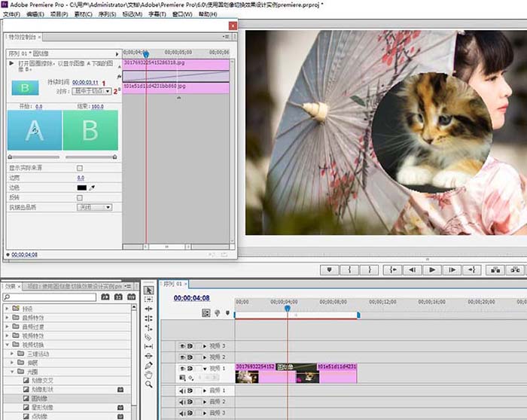Toggle eye visibility for 视频 3 track

tap(181, 345)
